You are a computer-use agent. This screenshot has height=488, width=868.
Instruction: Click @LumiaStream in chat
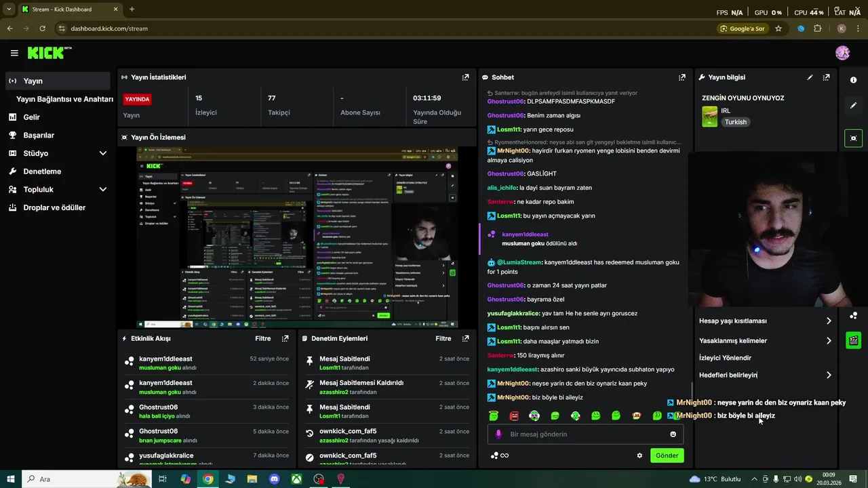519,262
